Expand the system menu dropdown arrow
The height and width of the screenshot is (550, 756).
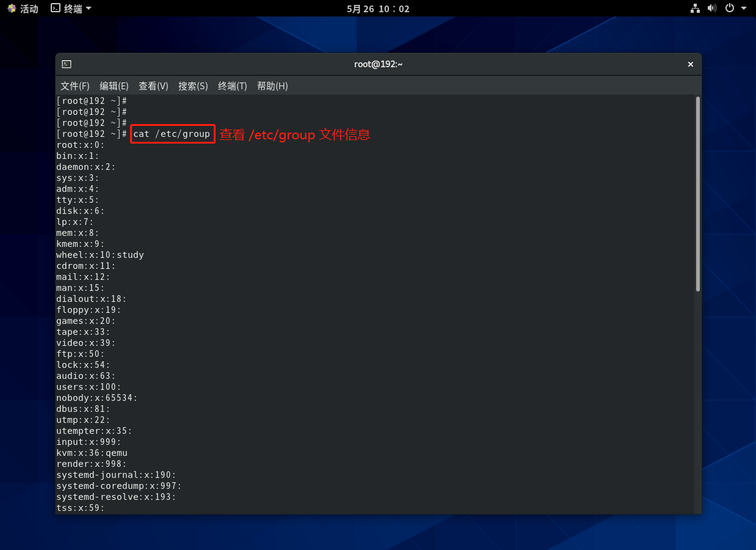pyautogui.click(x=744, y=9)
